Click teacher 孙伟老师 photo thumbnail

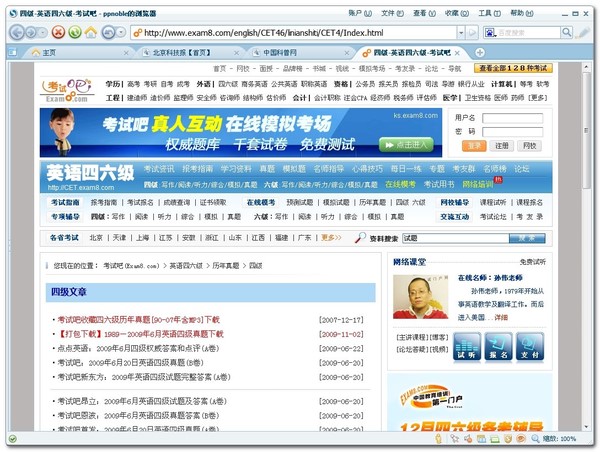click(421, 297)
